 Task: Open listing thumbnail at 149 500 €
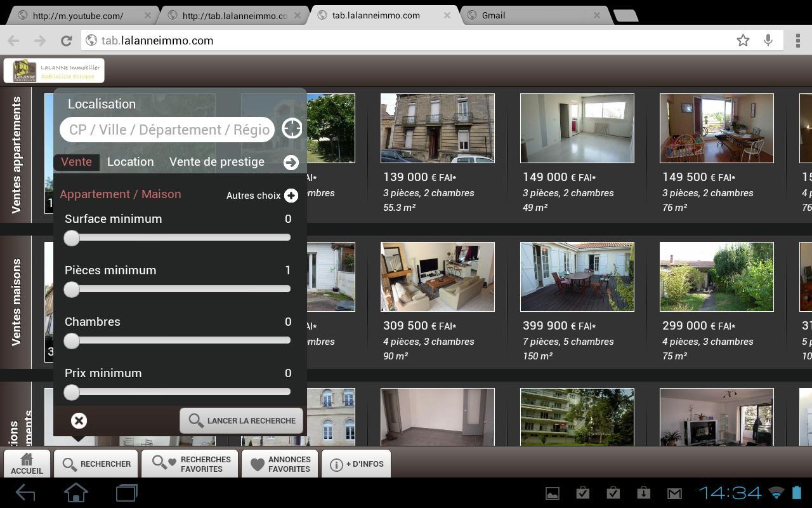(x=717, y=128)
